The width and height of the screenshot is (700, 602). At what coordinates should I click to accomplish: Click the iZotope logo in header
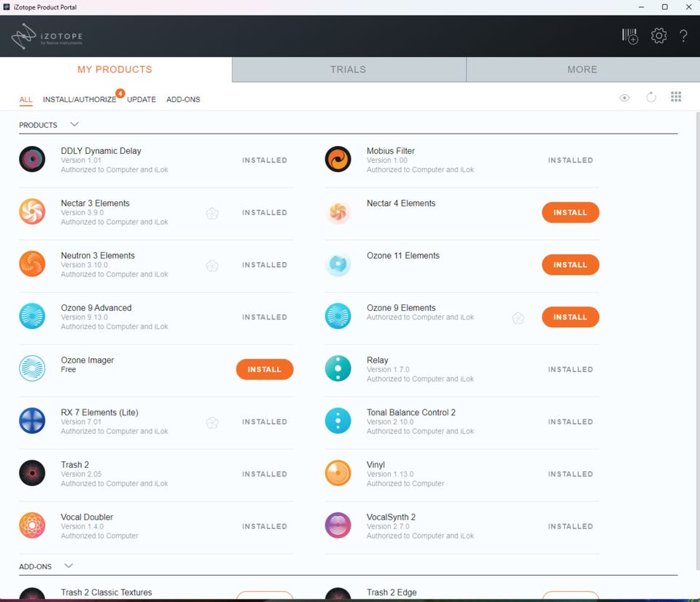click(x=47, y=36)
